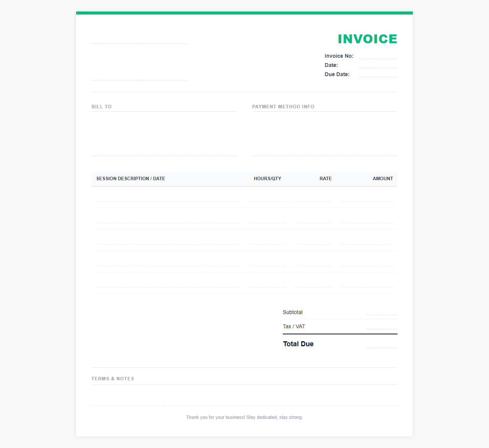
Task: Click the Tax / VAT amount field
Action: click(x=382, y=326)
